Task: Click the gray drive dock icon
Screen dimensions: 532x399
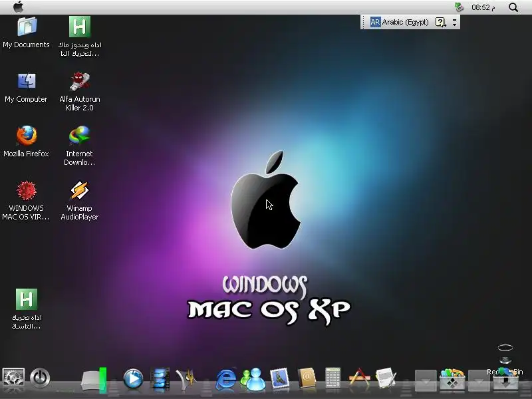Action: (x=94, y=379)
